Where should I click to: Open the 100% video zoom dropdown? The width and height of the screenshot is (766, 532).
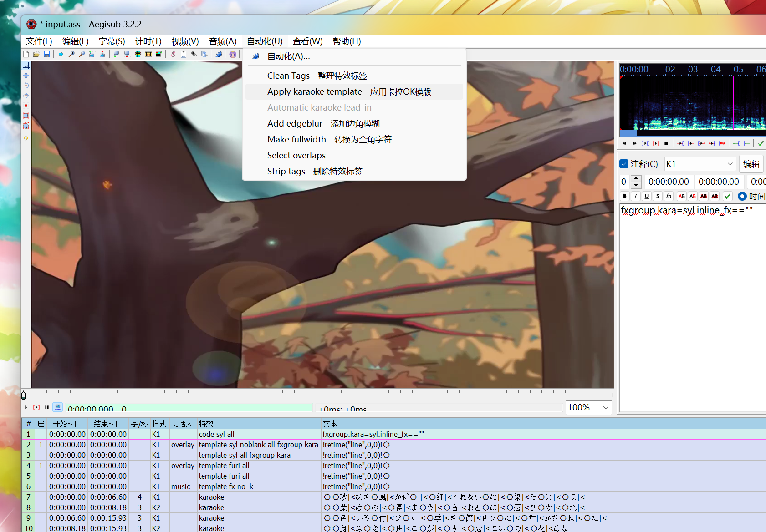tap(588, 407)
